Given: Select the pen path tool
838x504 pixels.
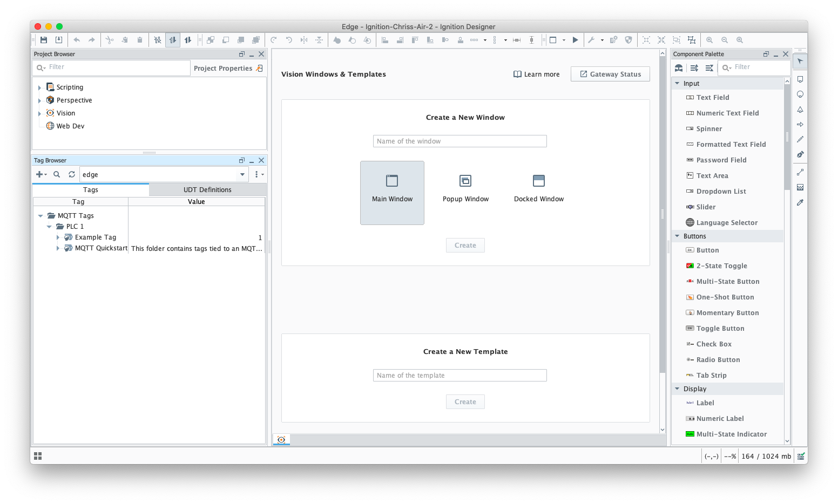Looking at the screenshot, I should 800,154.
